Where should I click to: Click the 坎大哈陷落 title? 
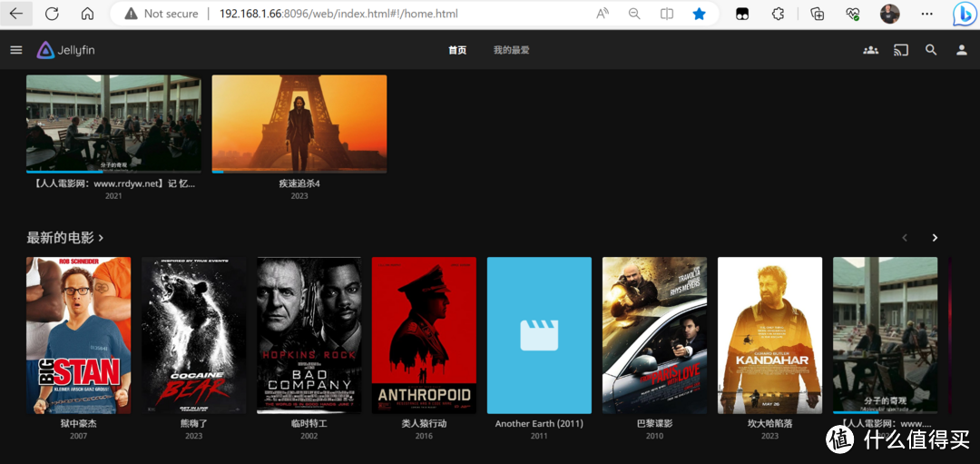[770, 423]
